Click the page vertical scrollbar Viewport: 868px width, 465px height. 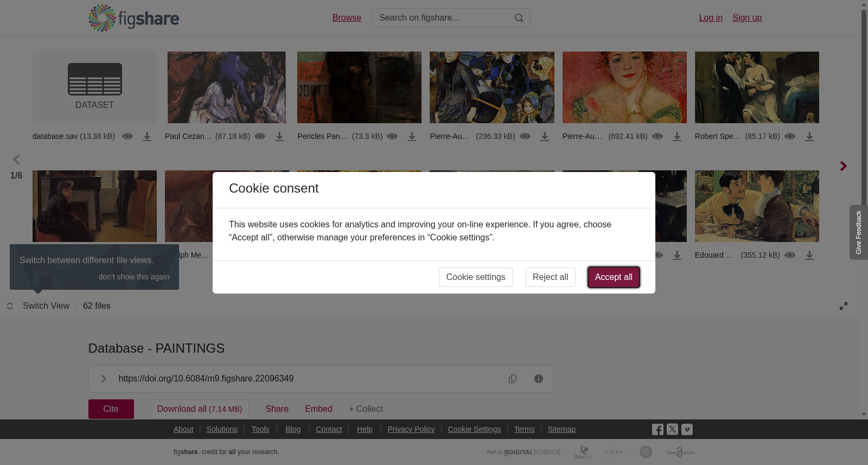[x=864, y=209]
